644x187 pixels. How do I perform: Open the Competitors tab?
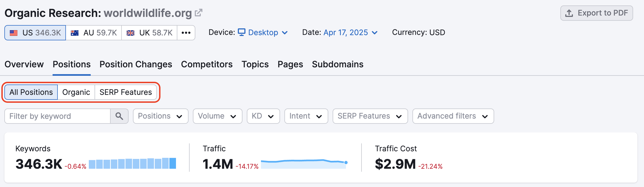pos(206,64)
